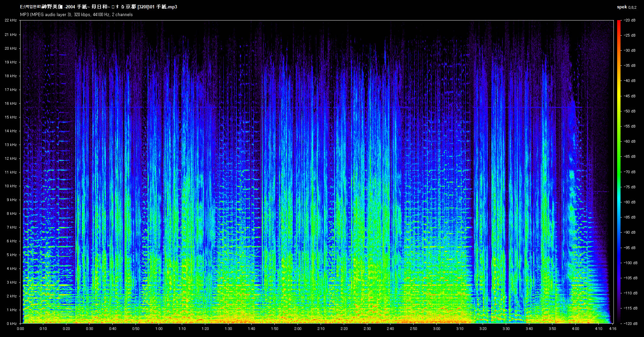
Task: Select the 13 kHz frequency axis label
Action: [11, 145]
